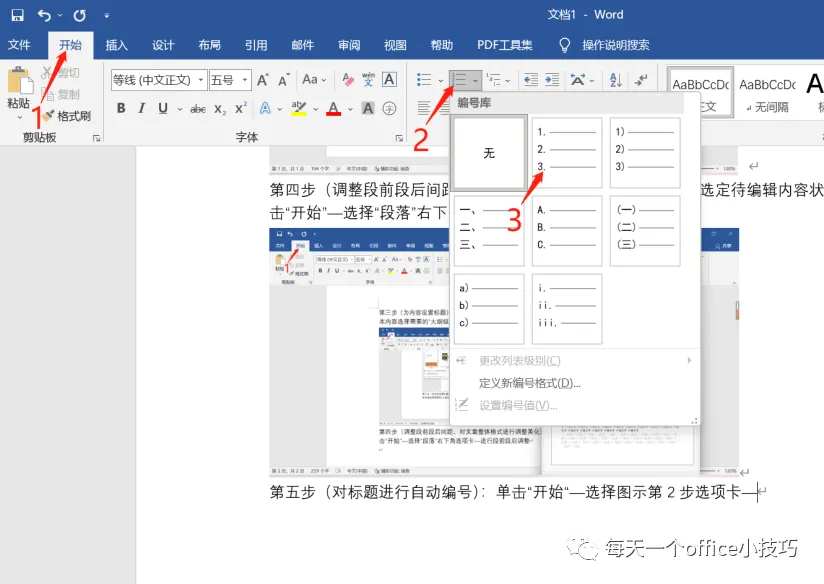824x584 pixels.
Task: Click the Save icon in title bar
Action: click(17, 15)
